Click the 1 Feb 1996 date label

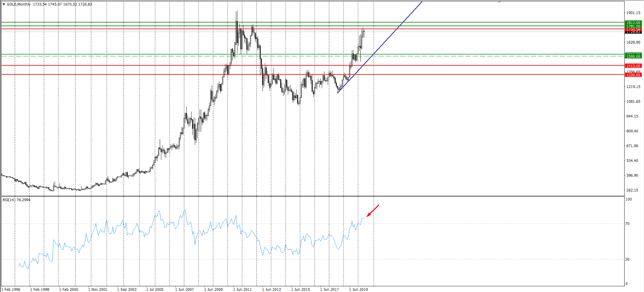pyautogui.click(x=11, y=289)
